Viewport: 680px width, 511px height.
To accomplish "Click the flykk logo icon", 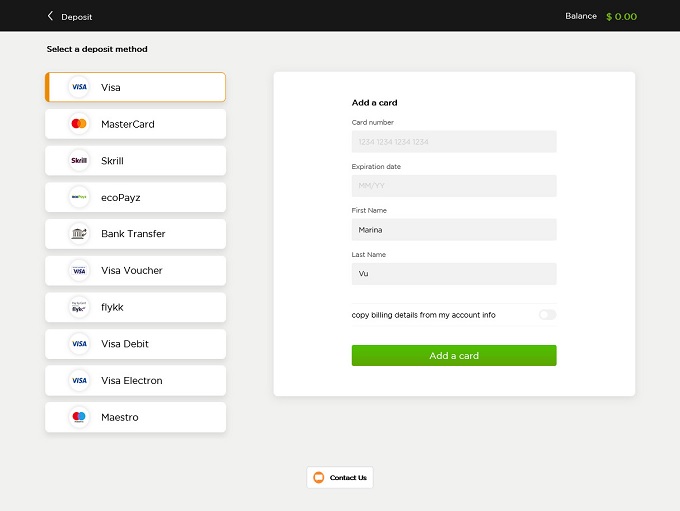I will 79,307.
